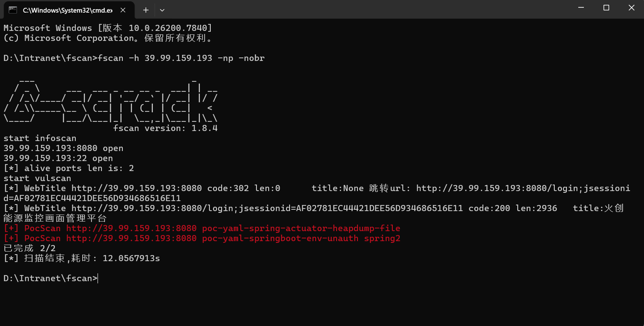This screenshot has width=644, height=326.
Task: Minimize the terminal window
Action: (x=581, y=8)
